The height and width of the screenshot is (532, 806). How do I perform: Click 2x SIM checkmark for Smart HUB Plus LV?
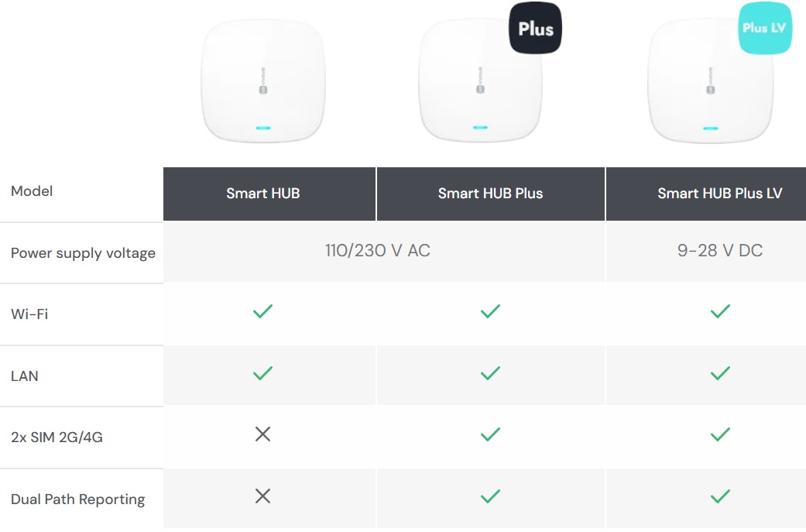(x=720, y=434)
